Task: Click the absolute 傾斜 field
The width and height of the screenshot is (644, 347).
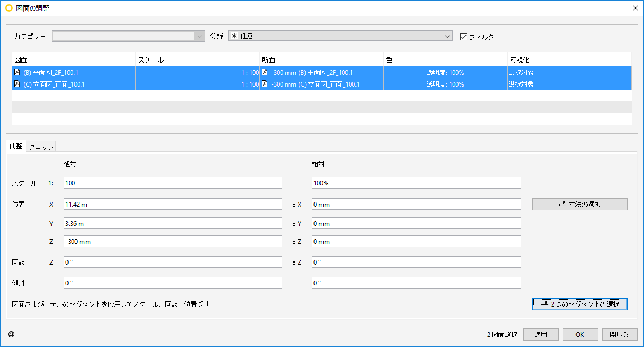Action: [x=173, y=283]
